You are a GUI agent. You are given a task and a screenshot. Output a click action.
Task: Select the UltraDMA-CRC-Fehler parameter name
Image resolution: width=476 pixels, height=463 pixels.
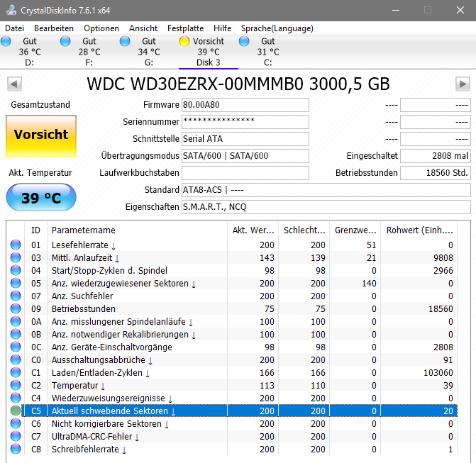pyautogui.click(x=95, y=436)
